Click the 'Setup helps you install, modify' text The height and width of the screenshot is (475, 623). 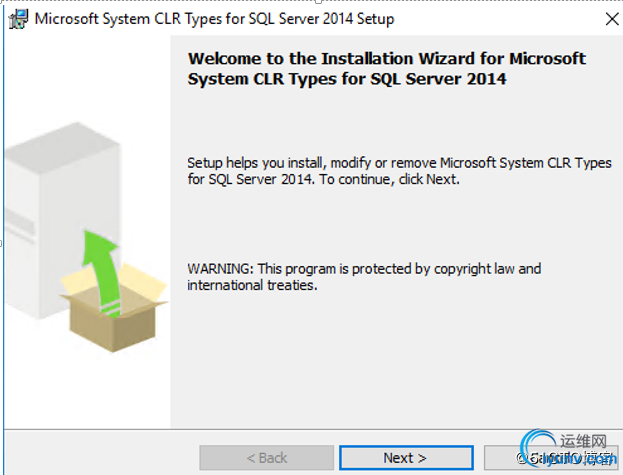(399, 171)
